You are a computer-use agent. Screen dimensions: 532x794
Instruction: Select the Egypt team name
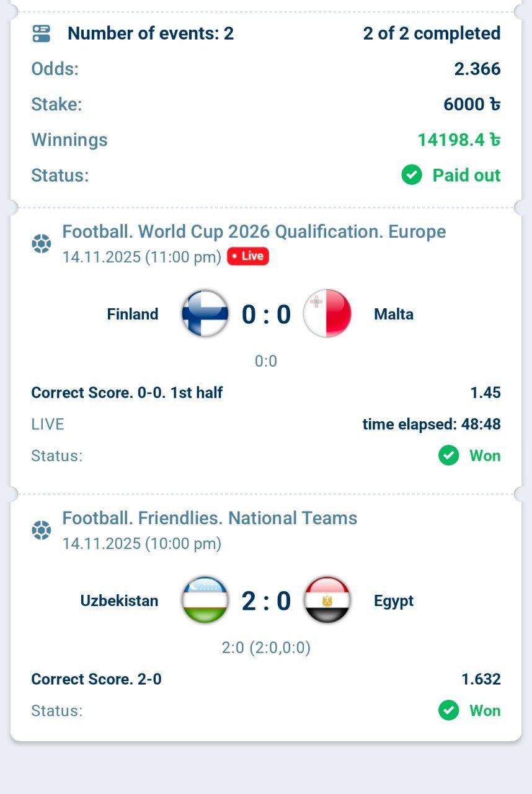(394, 600)
